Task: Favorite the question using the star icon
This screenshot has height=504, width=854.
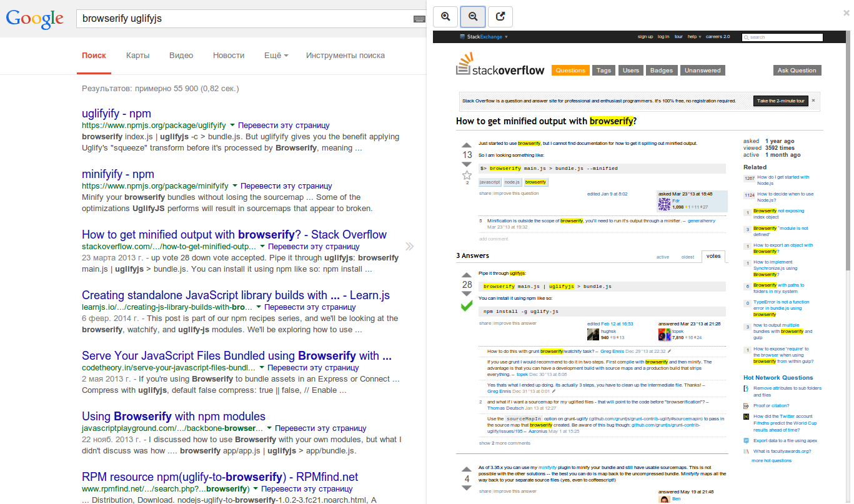Action: pos(467,175)
